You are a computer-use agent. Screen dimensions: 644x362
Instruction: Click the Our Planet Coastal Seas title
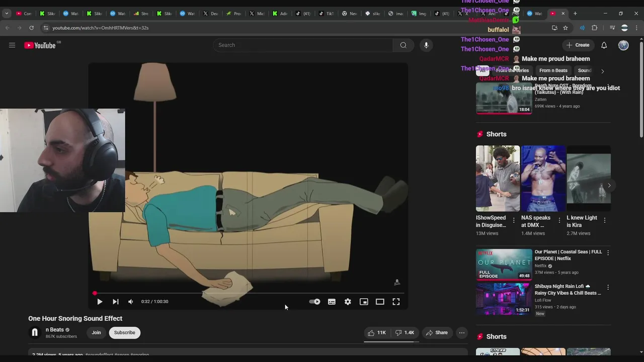tap(568, 255)
